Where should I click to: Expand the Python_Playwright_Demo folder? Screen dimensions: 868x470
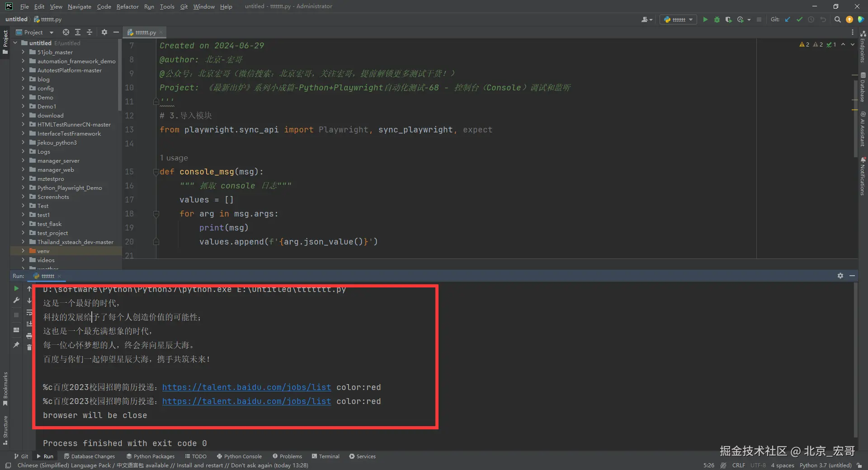coord(23,188)
